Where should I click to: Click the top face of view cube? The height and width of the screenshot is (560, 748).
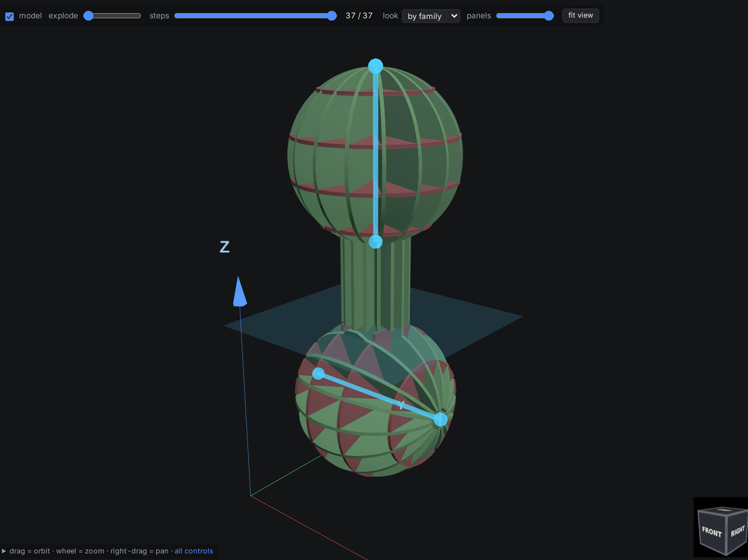point(724,510)
